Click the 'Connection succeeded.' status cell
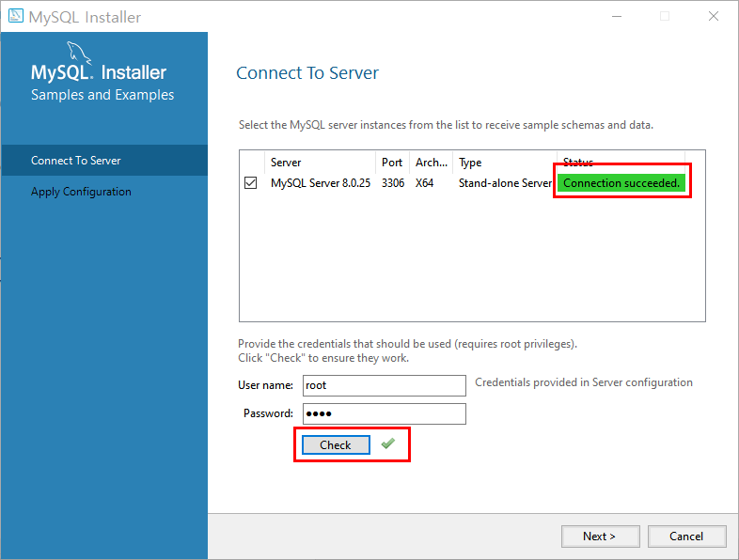Screen dimensions: 739x560 [621, 183]
